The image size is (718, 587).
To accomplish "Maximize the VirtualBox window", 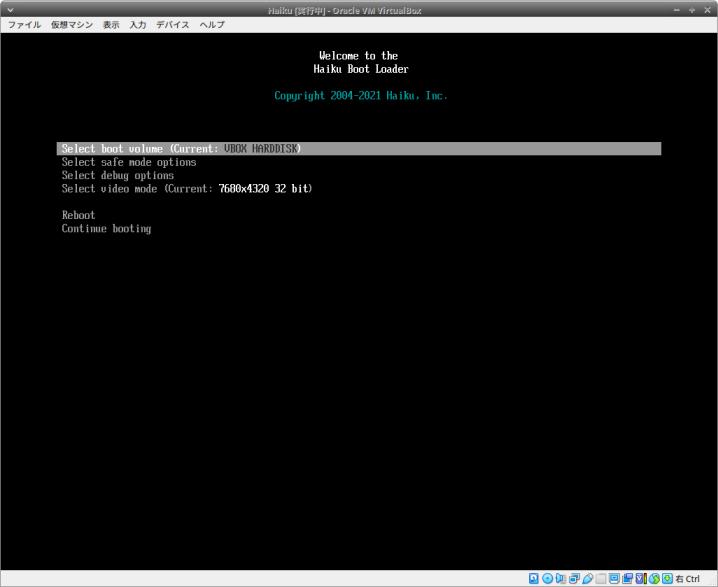I will coord(692,10).
